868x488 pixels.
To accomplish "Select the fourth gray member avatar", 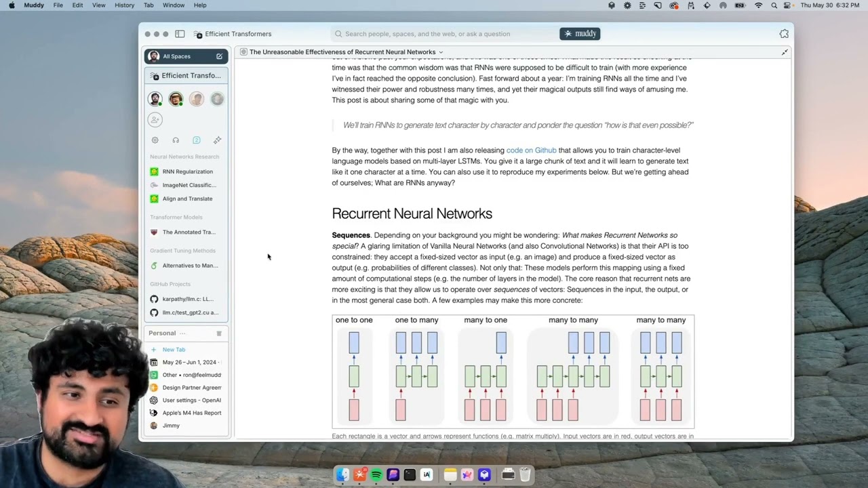I will point(217,99).
